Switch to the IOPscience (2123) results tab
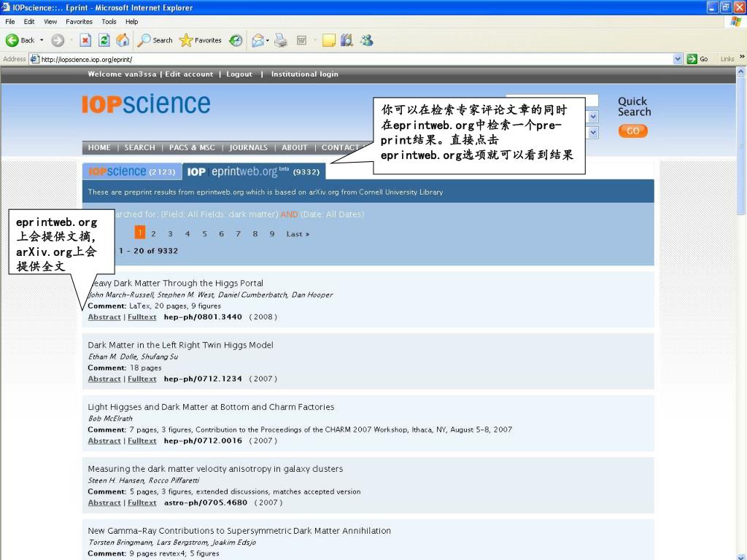747x560 pixels. tap(132, 171)
